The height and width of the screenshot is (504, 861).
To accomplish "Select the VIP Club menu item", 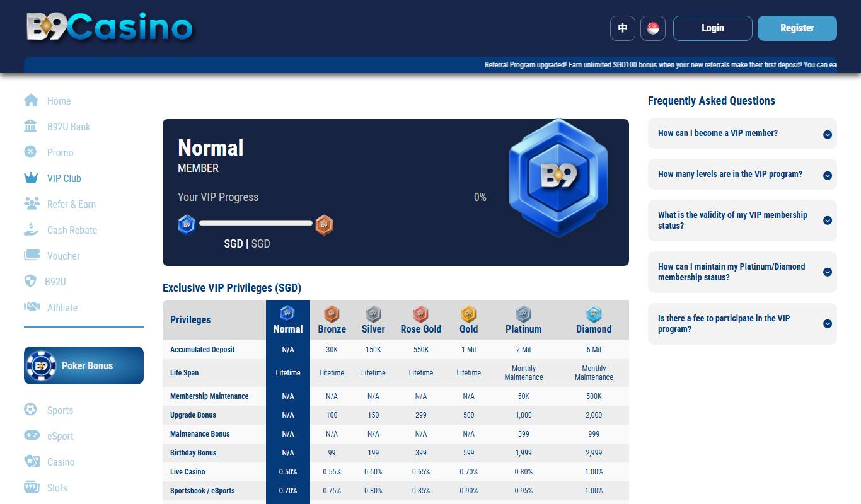I will 64,178.
